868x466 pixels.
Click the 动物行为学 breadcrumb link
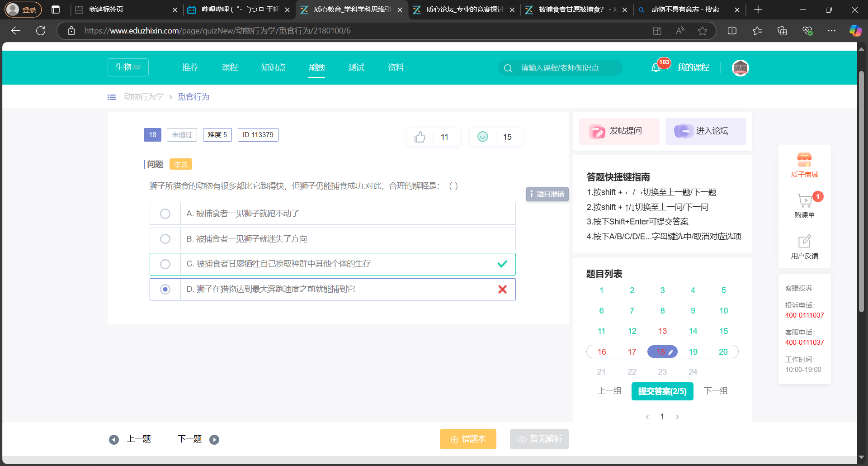click(x=144, y=97)
